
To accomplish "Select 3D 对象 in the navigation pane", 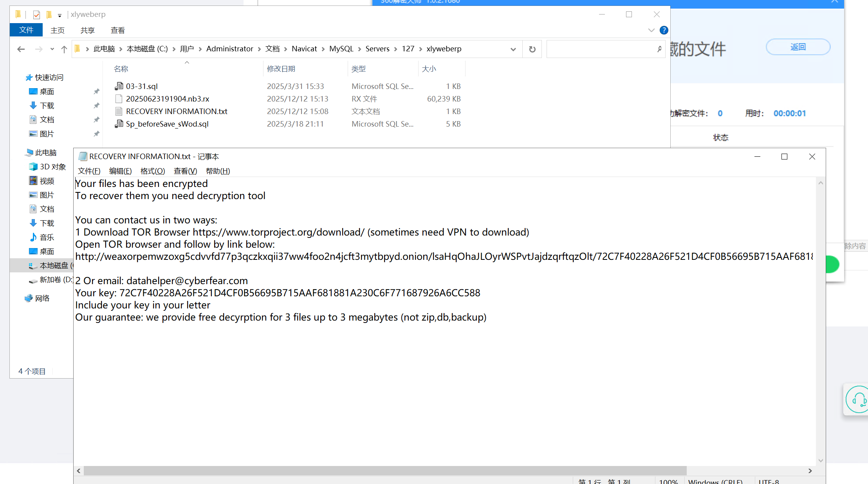I will click(52, 167).
